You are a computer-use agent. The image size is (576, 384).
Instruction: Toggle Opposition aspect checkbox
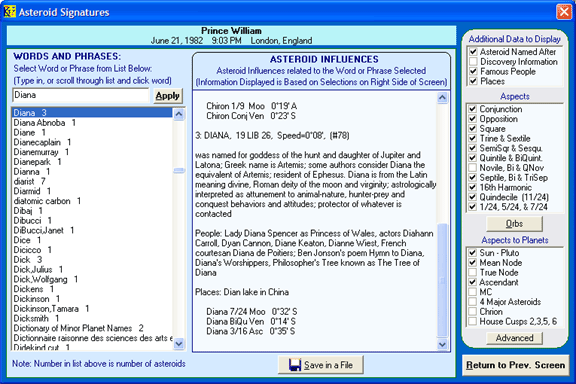click(473, 119)
